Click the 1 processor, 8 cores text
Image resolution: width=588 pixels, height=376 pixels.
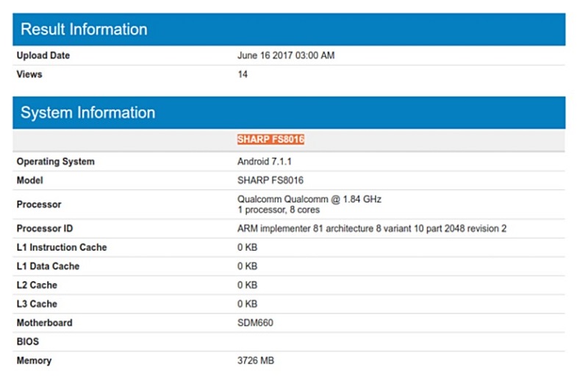279,210
